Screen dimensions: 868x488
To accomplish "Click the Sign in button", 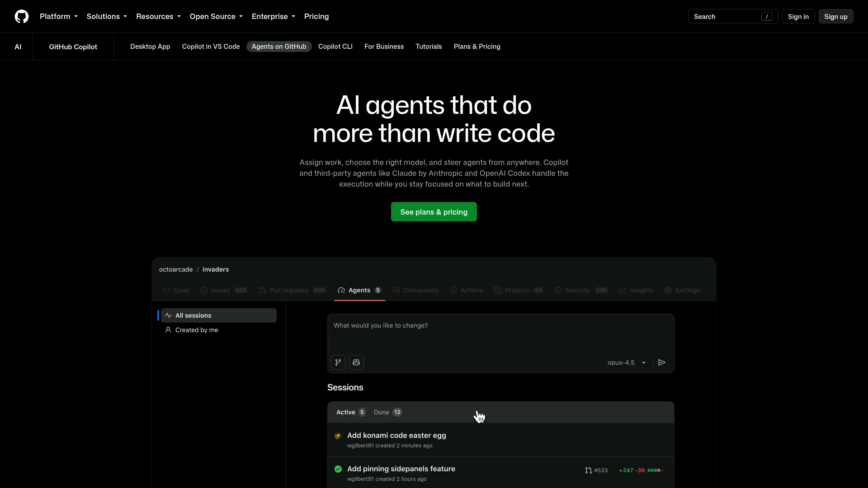I will [798, 16].
